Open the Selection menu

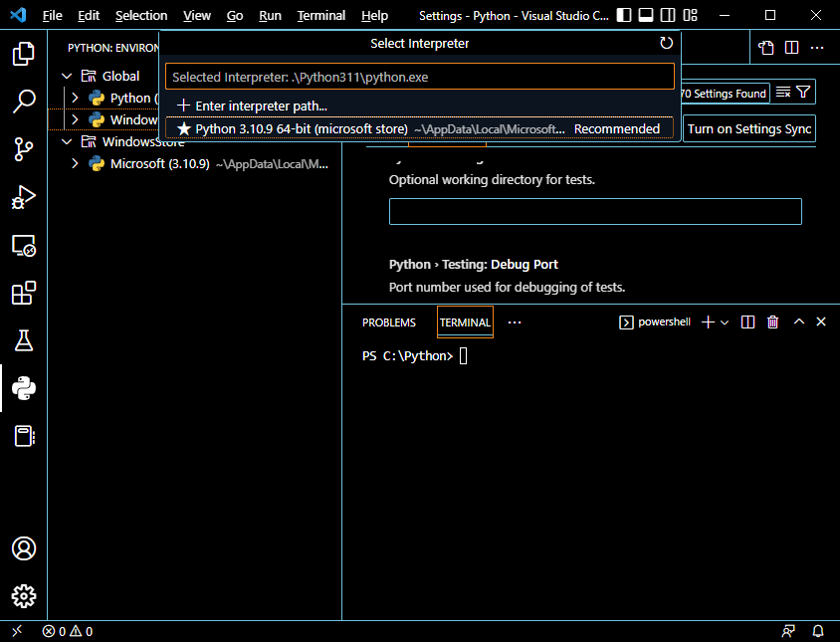(141, 16)
